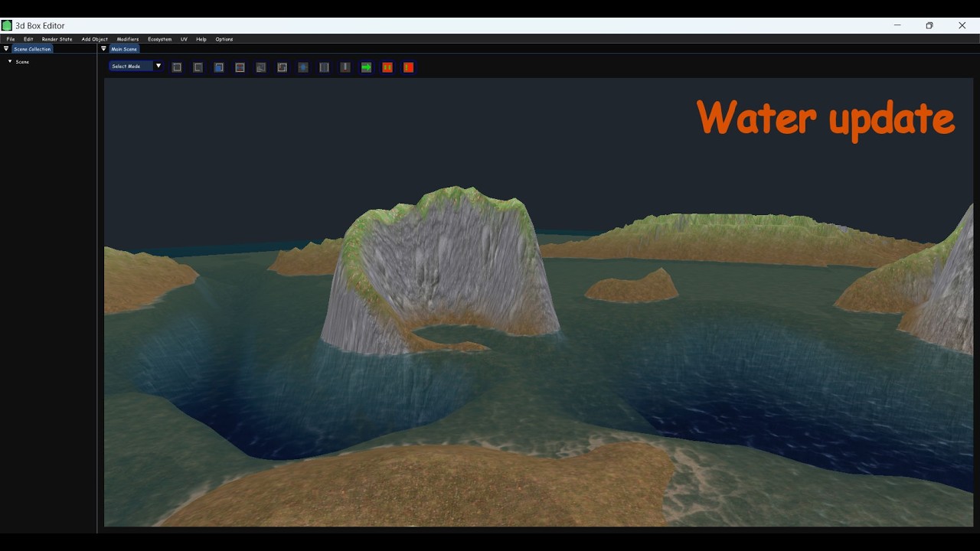
Task: Click the overlapping gray squares toolbar icon
Action: pos(261,67)
